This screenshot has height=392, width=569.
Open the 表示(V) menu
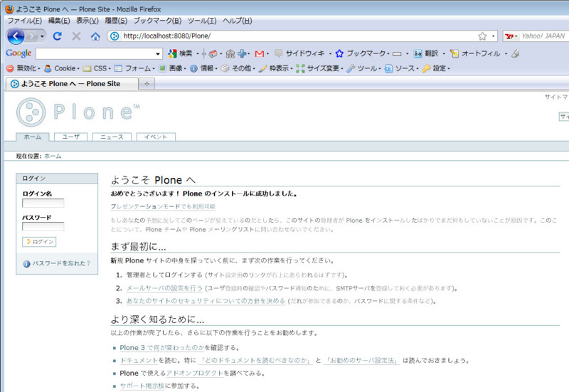pos(87,21)
